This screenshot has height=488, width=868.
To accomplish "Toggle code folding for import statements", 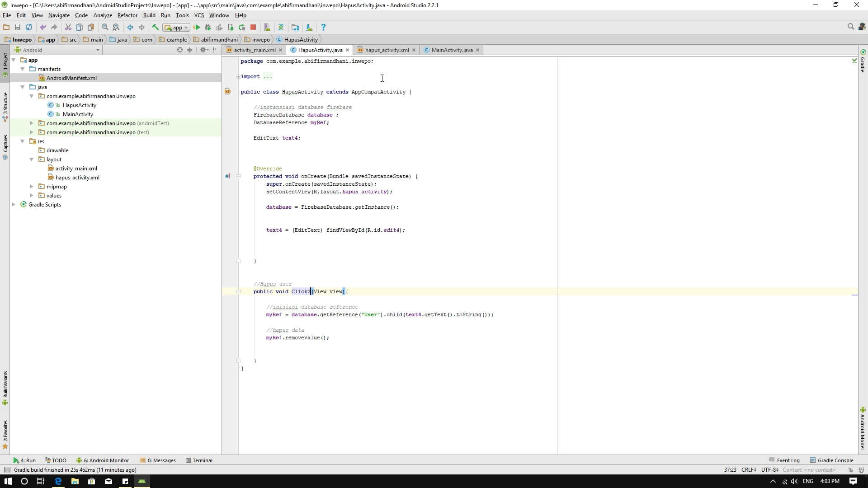I will pyautogui.click(x=238, y=76).
